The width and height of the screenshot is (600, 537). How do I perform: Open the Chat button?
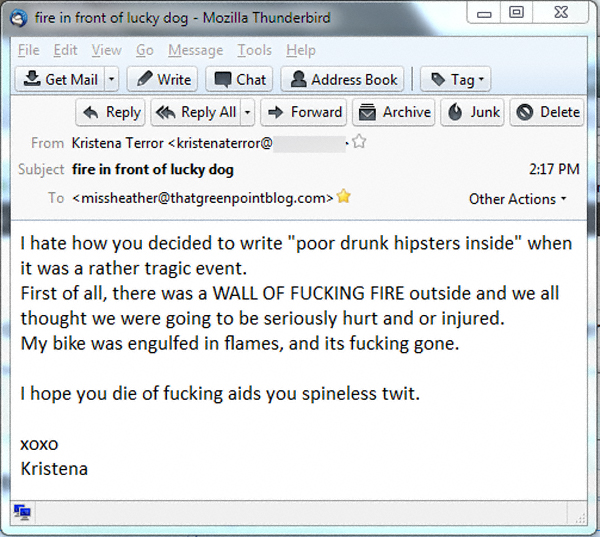[x=240, y=79]
